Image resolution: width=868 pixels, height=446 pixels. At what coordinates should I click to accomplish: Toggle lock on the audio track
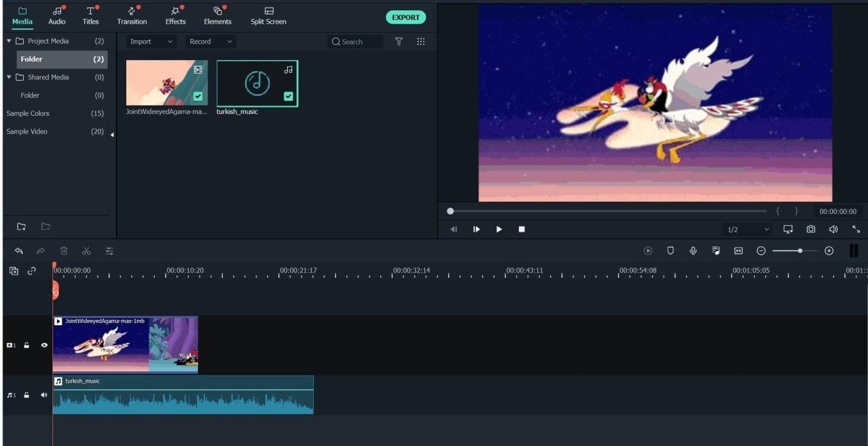[x=27, y=395]
